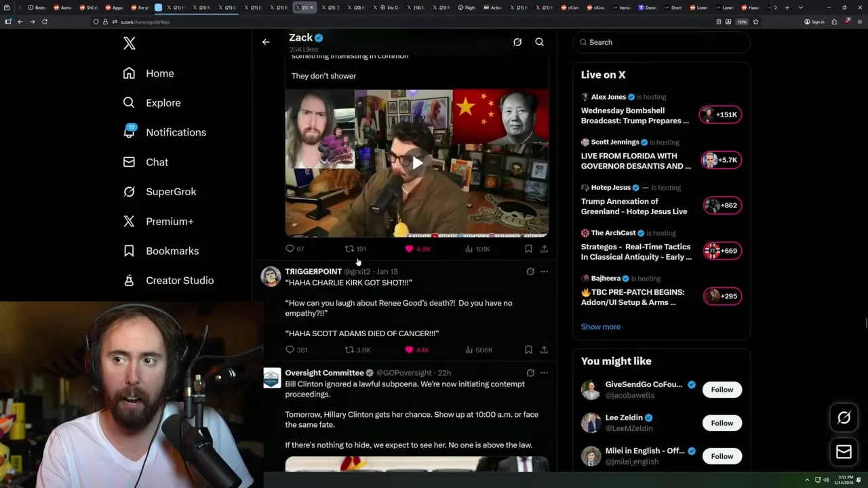This screenshot has height=488, width=868.
Task: Share the TRIGGERPOINT post
Action: 544,350
